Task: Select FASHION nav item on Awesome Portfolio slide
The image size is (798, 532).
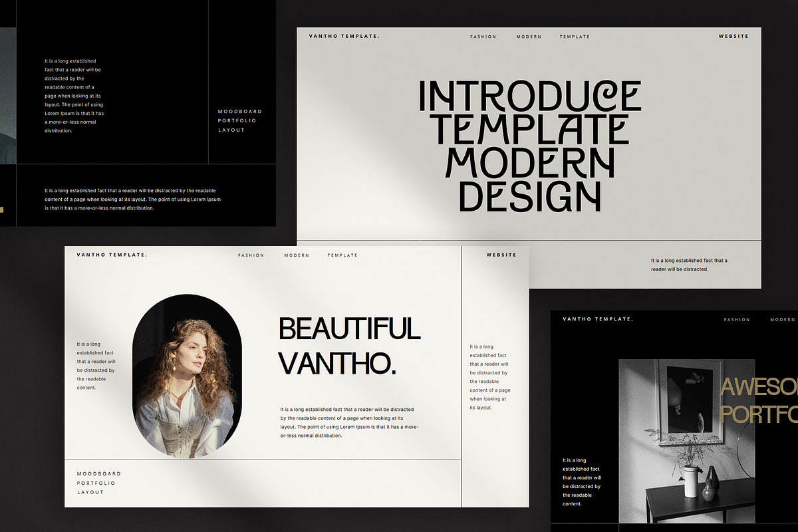Action: pyautogui.click(x=737, y=320)
